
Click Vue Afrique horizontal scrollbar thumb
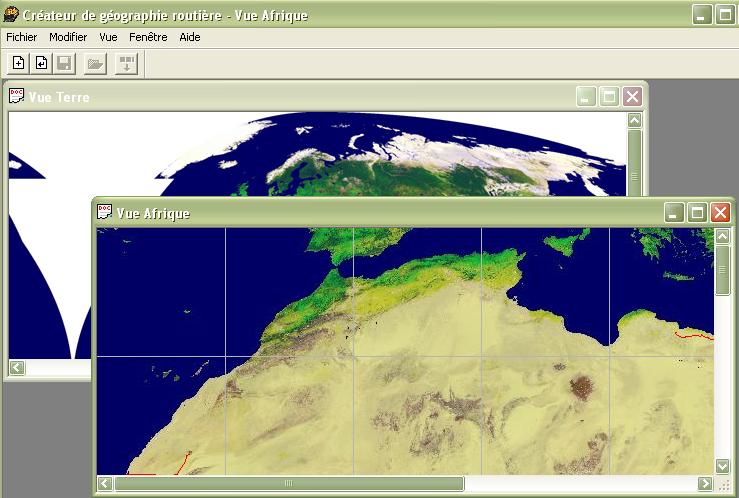pos(289,483)
